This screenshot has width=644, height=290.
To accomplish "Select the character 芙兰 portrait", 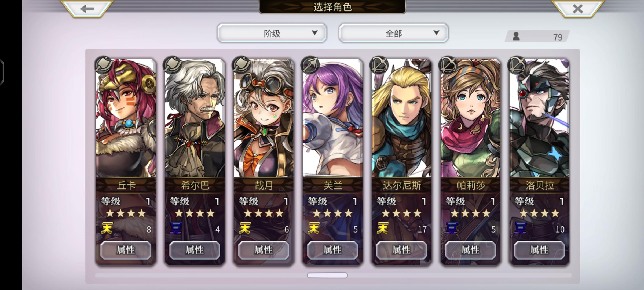I will click(332, 118).
